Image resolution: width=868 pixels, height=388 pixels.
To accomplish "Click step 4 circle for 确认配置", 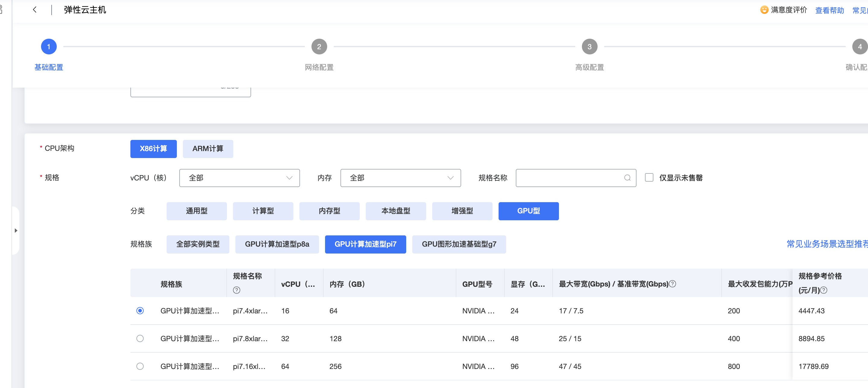I will point(860,47).
